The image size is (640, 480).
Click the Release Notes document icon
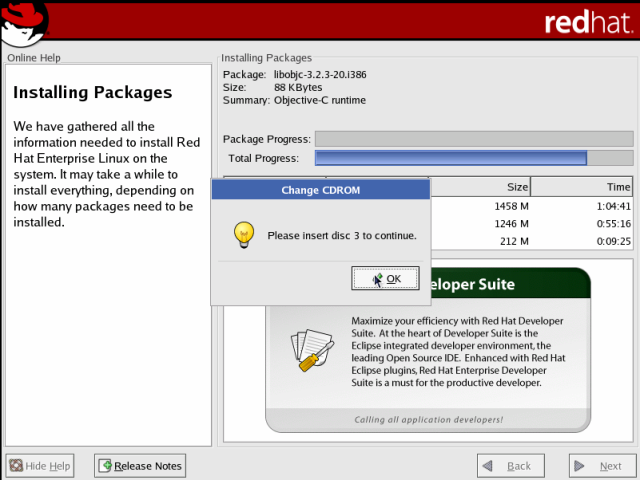tap(105, 466)
